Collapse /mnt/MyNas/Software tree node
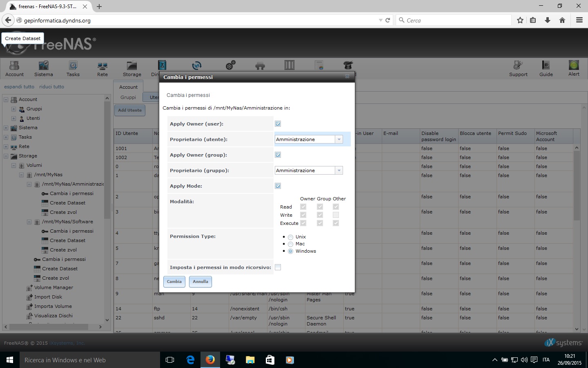Viewport: 588px width, 368px height. pos(29,222)
